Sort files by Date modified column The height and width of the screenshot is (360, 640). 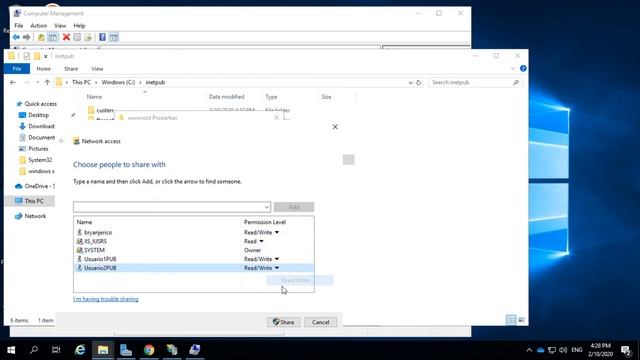(x=227, y=97)
